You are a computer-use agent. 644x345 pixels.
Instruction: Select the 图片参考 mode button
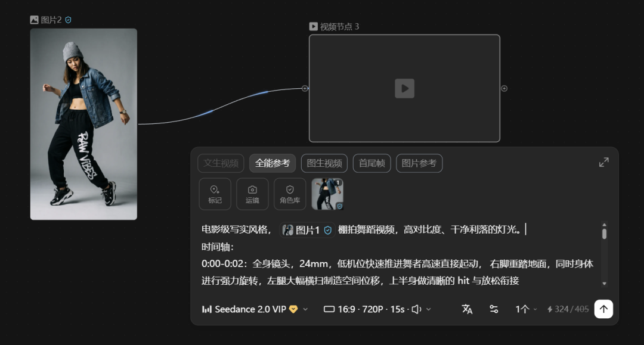419,163
